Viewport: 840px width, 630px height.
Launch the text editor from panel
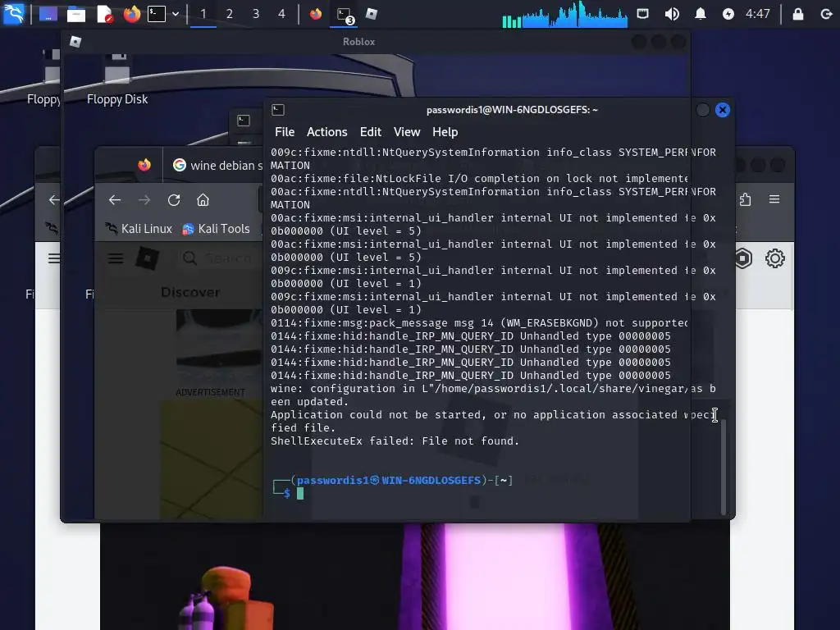pos(104,14)
